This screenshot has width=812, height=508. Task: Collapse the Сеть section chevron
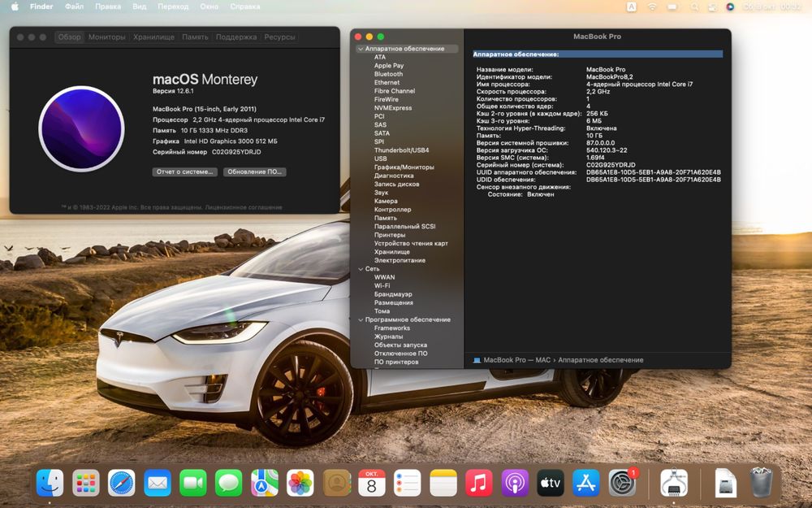coord(361,269)
